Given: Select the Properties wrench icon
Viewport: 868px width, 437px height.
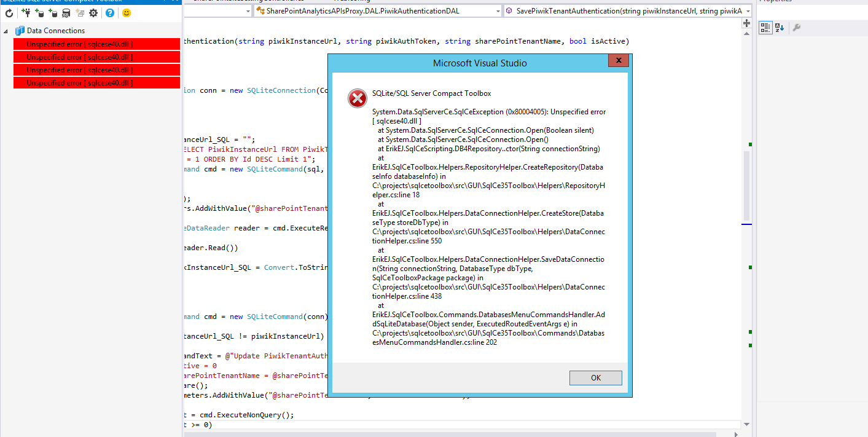Looking at the screenshot, I should pyautogui.click(x=797, y=27).
